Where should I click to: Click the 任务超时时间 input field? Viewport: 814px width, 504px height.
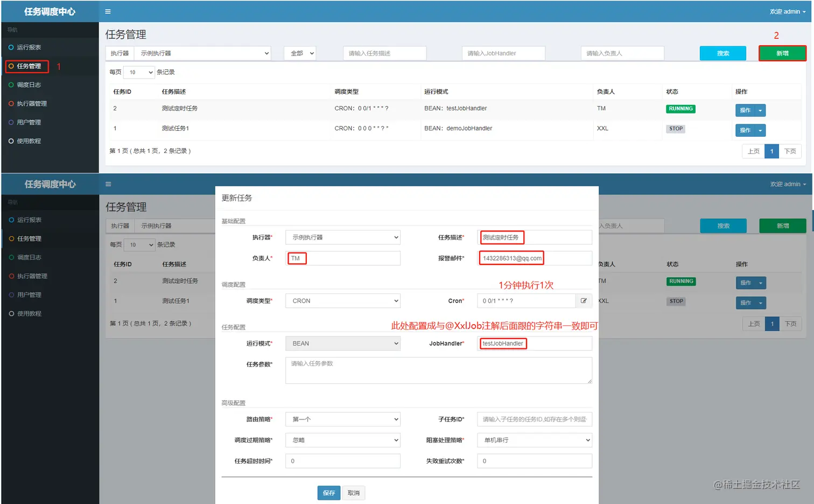click(343, 461)
